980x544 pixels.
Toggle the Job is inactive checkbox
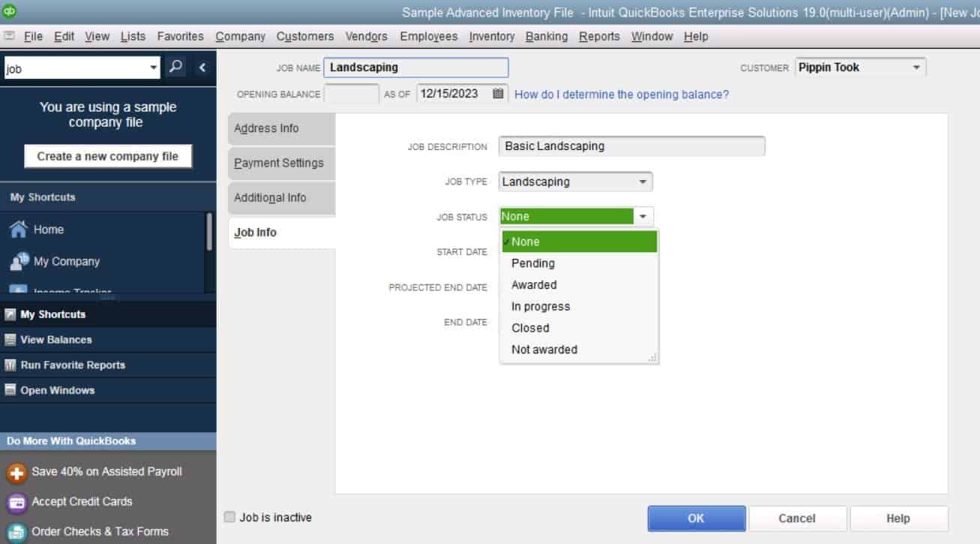[x=230, y=517]
